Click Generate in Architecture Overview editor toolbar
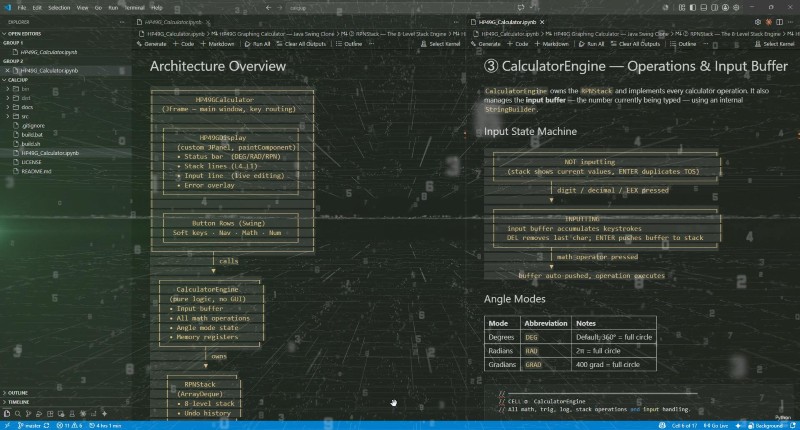The height and width of the screenshot is (430, 800). coord(152,44)
